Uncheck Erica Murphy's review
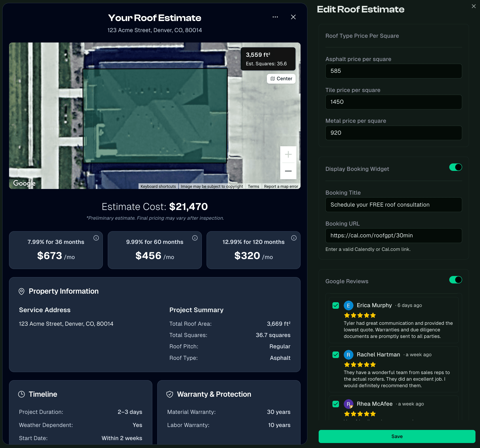Image resolution: width=480 pixels, height=448 pixels. point(335,305)
